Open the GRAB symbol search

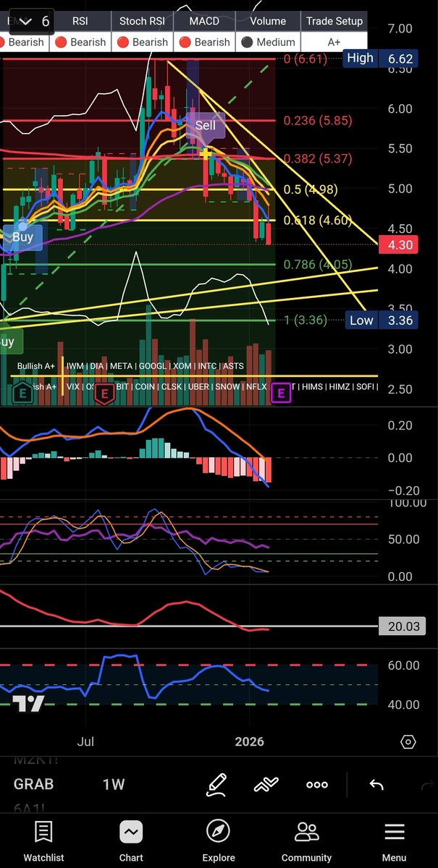pyautogui.click(x=34, y=784)
